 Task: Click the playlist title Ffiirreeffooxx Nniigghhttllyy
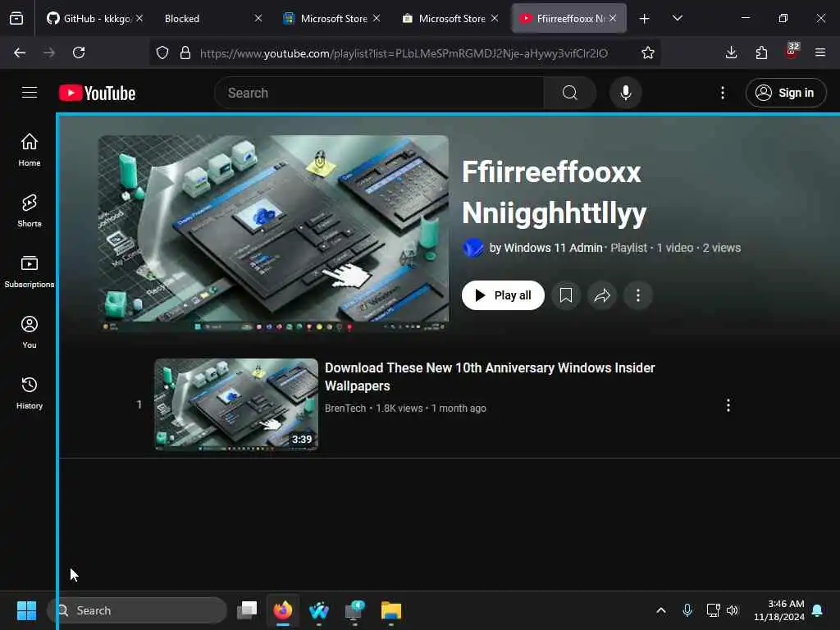coord(555,192)
